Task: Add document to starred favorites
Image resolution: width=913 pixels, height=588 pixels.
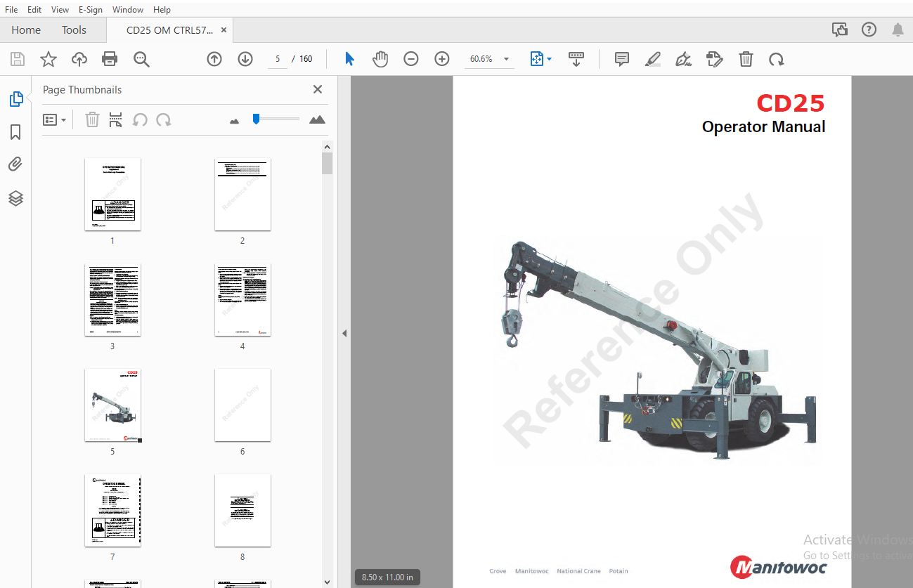Action: coord(48,59)
